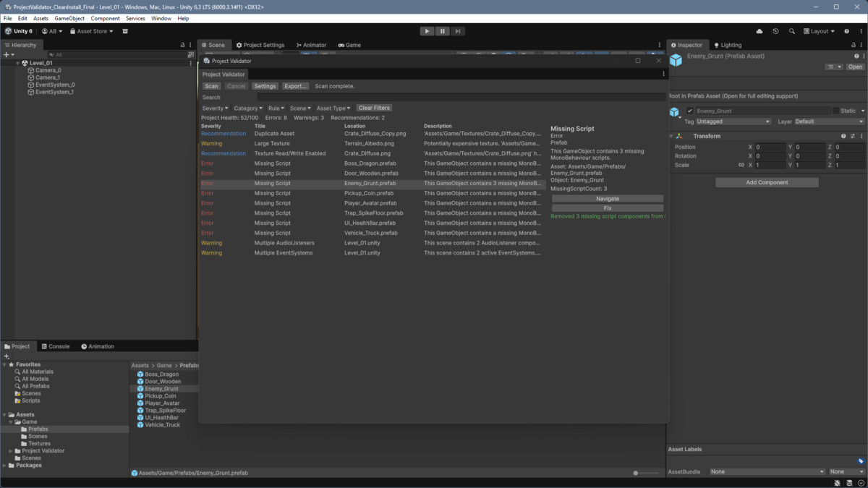Click the Clear Filters button
Screen dimensions: 868x488
point(374,108)
